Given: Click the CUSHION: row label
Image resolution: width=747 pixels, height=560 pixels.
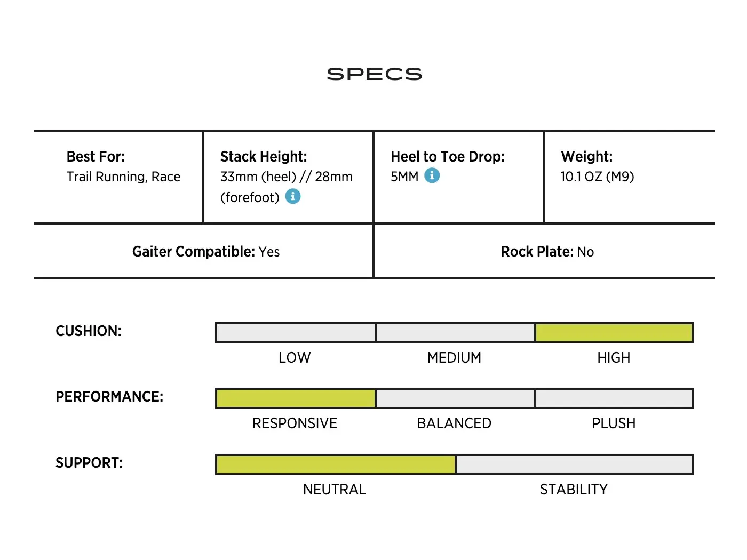Looking at the screenshot, I should click(89, 331).
